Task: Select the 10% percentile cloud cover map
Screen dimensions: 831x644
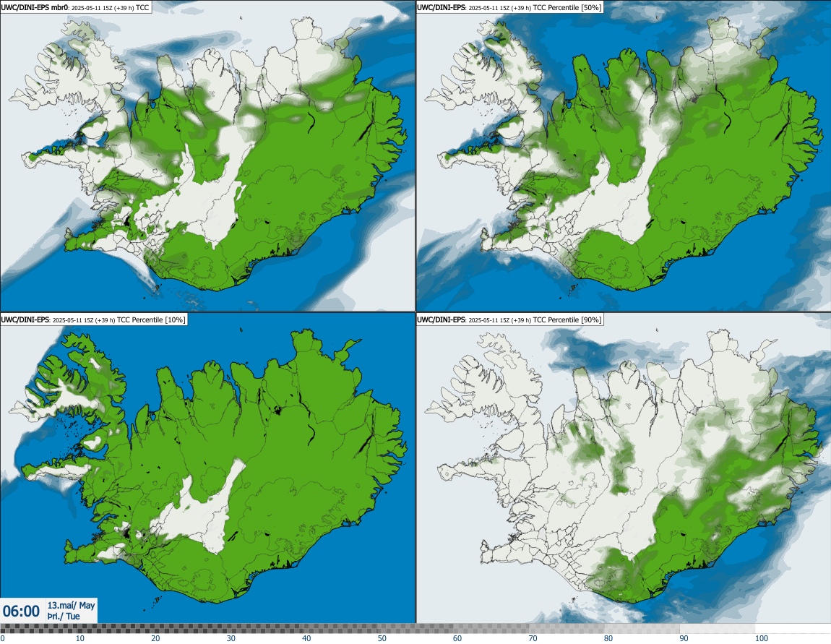Action: click(207, 468)
